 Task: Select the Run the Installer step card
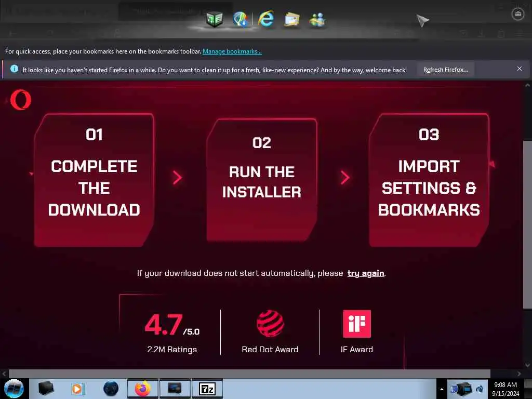262,180
